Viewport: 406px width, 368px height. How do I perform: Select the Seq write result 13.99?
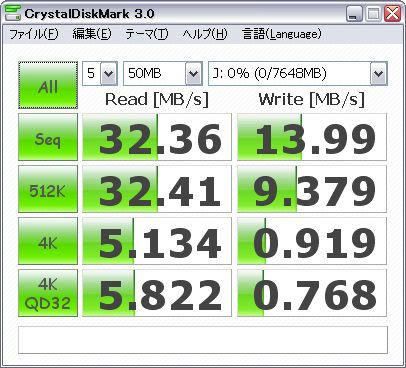point(312,137)
